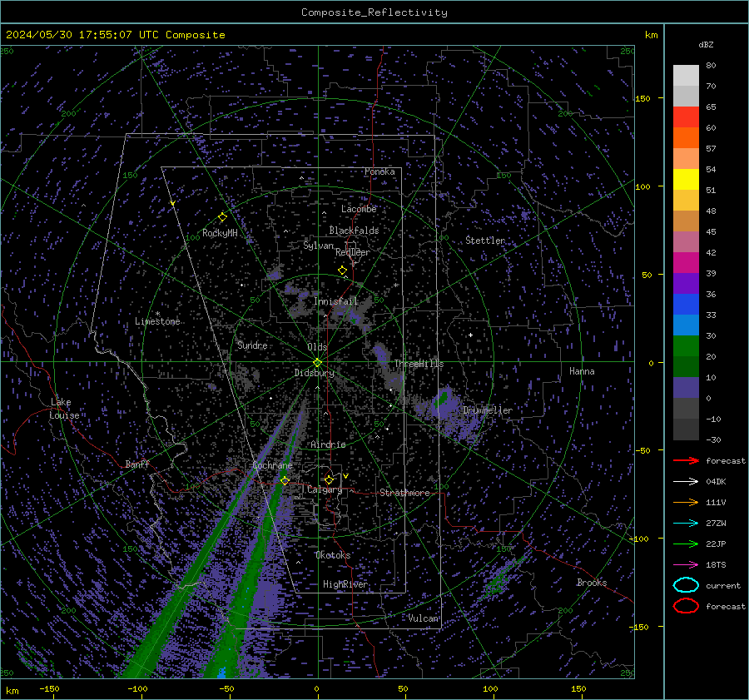The image size is (749, 700).
Task: Click the Vulcan city label
Action: pyautogui.click(x=424, y=618)
